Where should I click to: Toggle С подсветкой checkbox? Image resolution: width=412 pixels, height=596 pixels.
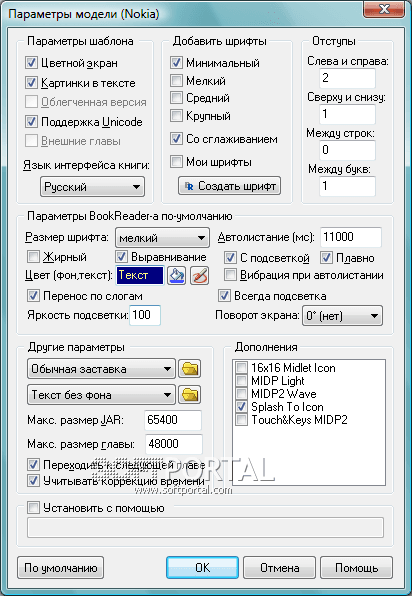(x=230, y=258)
